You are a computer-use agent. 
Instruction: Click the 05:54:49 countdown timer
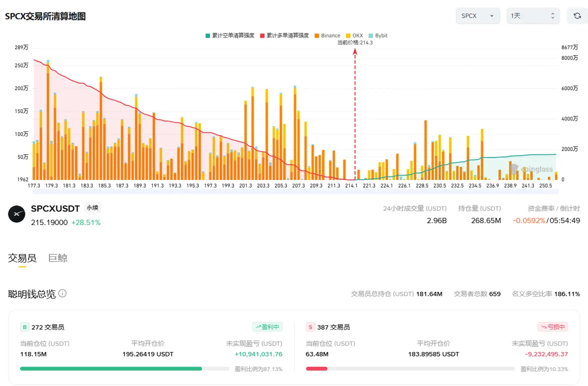[564, 220]
